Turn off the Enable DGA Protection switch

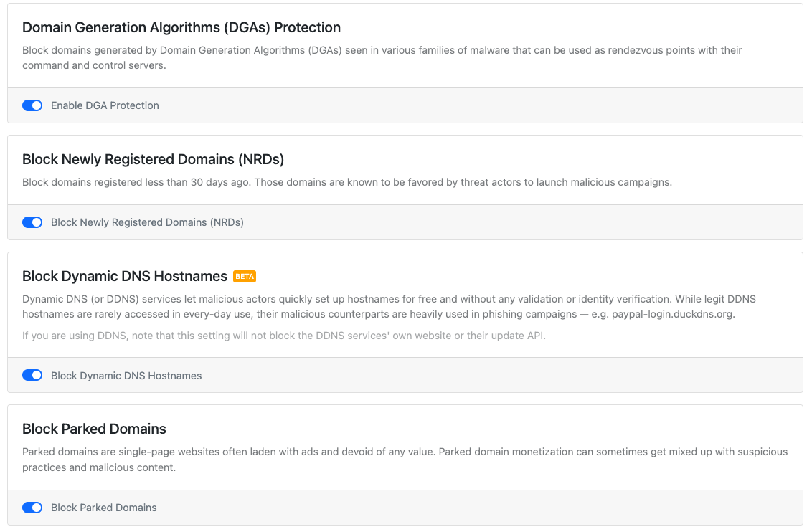pos(32,105)
